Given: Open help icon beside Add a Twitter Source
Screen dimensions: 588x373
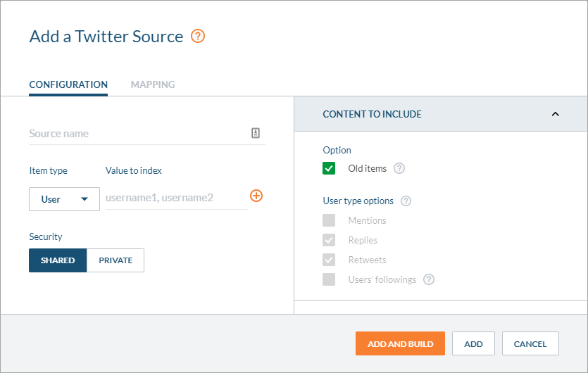Looking at the screenshot, I should click(198, 36).
